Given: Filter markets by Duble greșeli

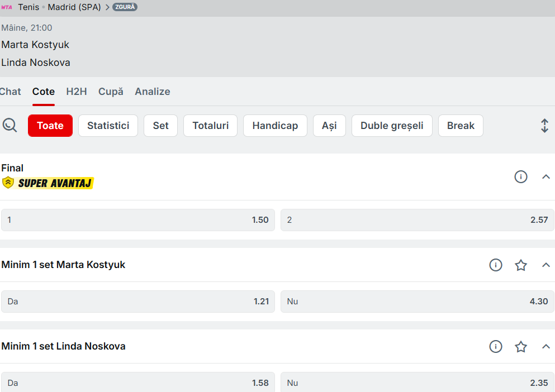Looking at the screenshot, I should tap(392, 126).
